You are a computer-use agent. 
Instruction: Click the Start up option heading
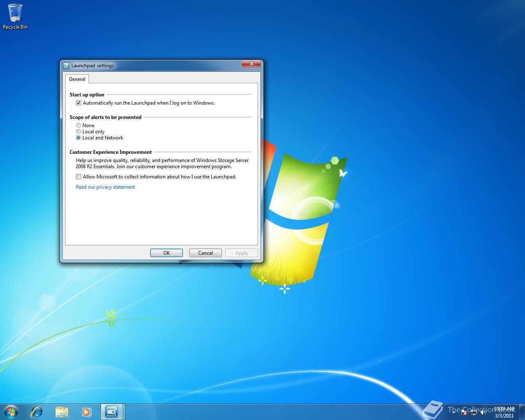click(87, 95)
